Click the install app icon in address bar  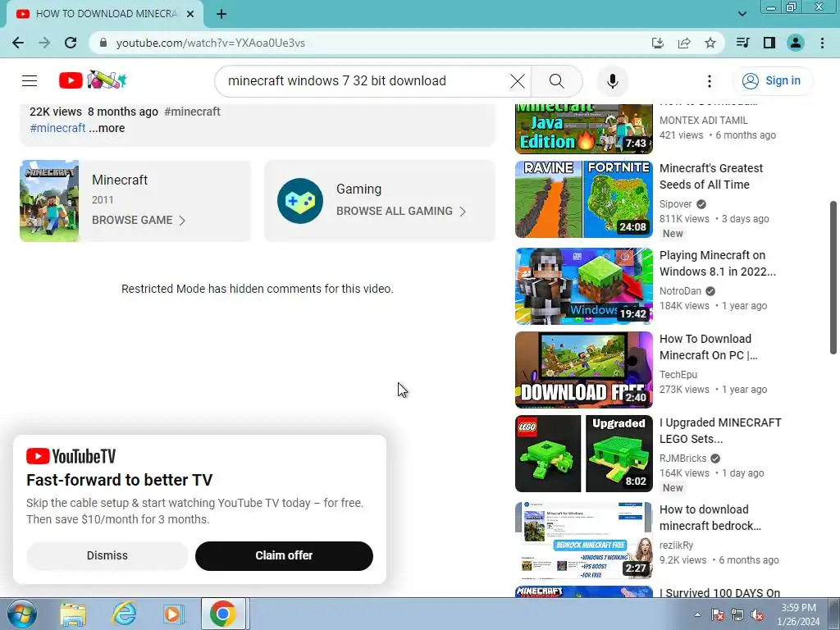658,43
